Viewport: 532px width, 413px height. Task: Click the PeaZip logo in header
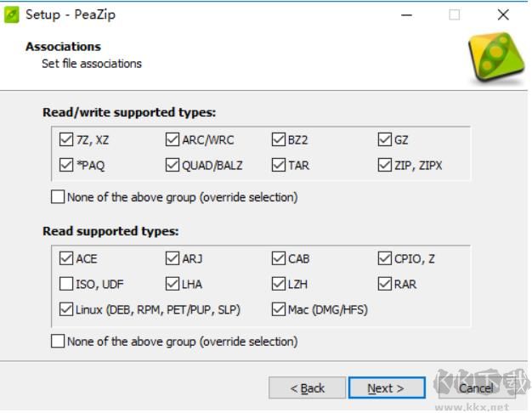pos(497,58)
